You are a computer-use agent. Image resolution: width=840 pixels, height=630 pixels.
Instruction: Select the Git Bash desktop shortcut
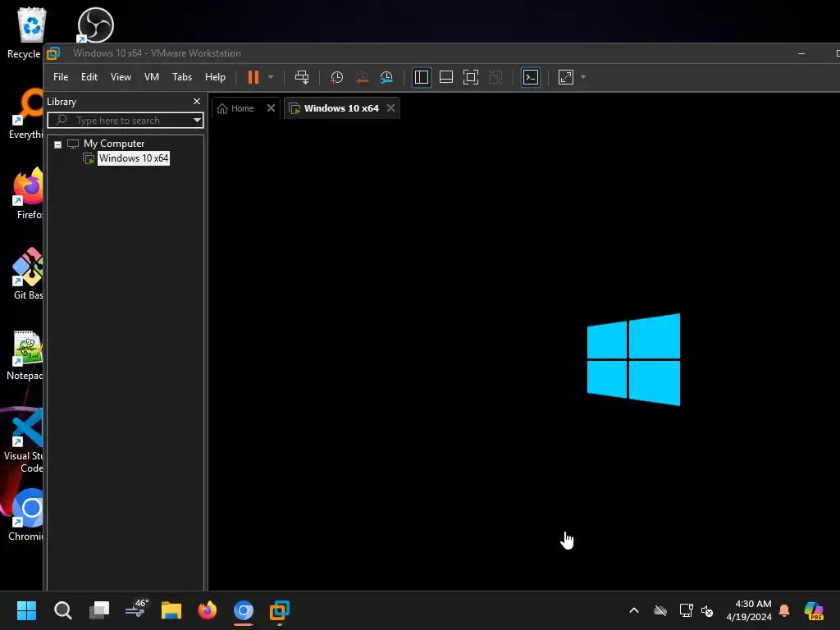click(28, 274)
